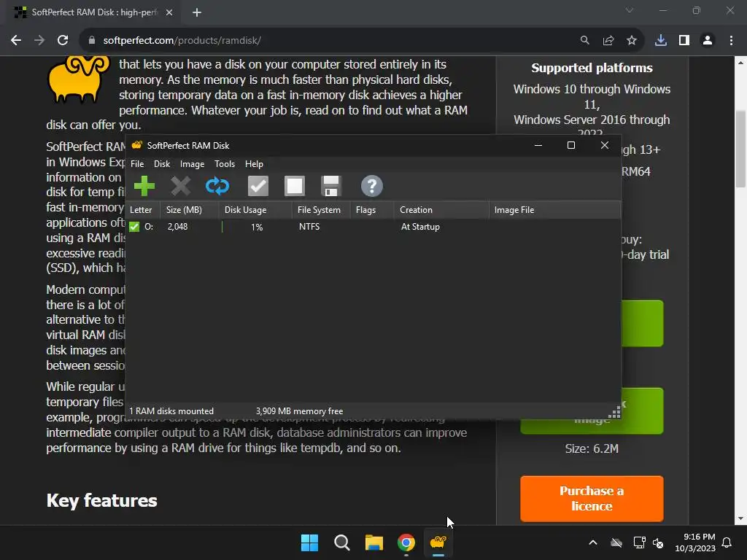The width and height of the screenshot is (747, 560).
Task: Click the Image File column header
Action: pyautogui.click(x=555, y=210)
